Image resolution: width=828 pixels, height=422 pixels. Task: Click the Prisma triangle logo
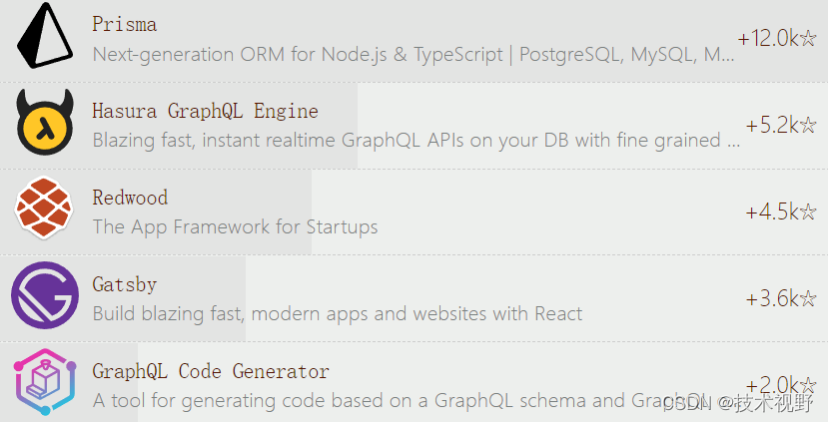(45, 36)
